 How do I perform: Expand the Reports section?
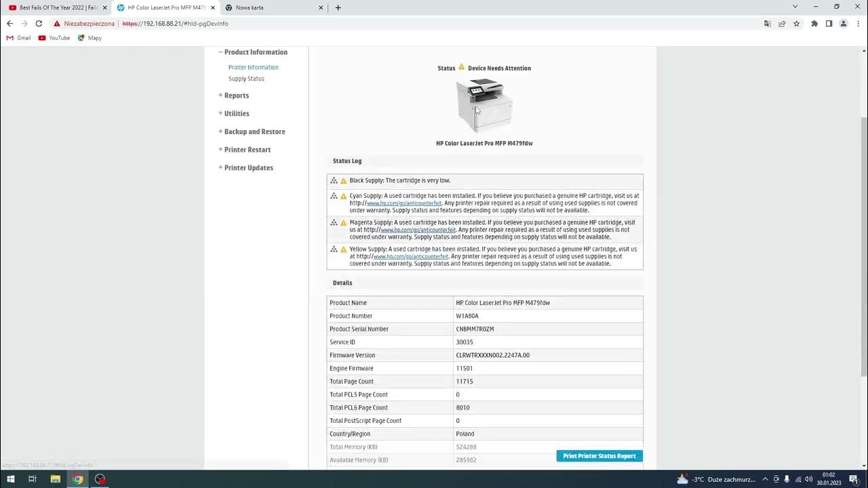click(233, 96)
